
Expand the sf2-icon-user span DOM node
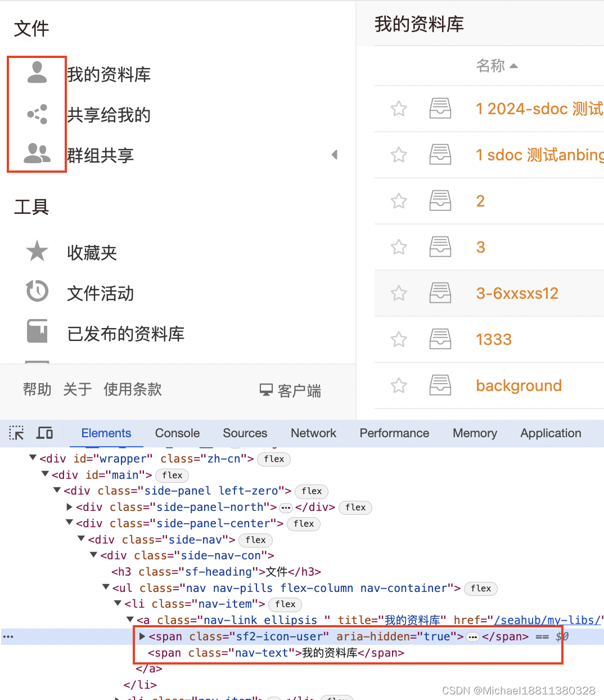click(141, 636)
